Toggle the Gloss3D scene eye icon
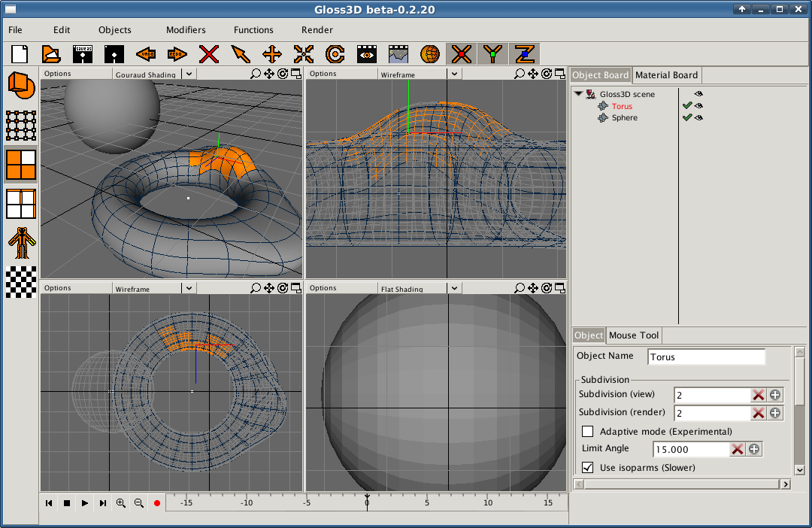This screenshot has width=812, height=528. tap(698, 94)
